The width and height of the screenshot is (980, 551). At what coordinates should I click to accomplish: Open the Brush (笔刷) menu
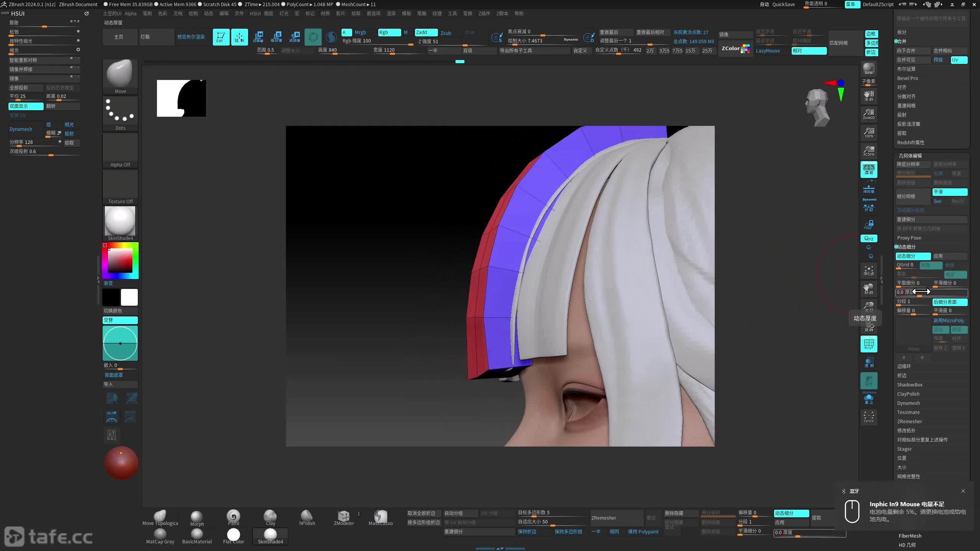coord(147,13)
